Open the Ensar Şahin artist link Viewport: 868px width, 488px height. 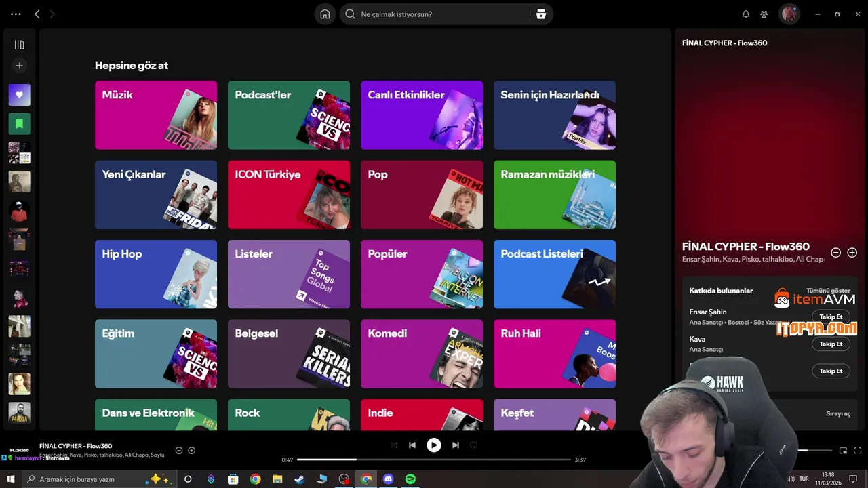(708, 312)
